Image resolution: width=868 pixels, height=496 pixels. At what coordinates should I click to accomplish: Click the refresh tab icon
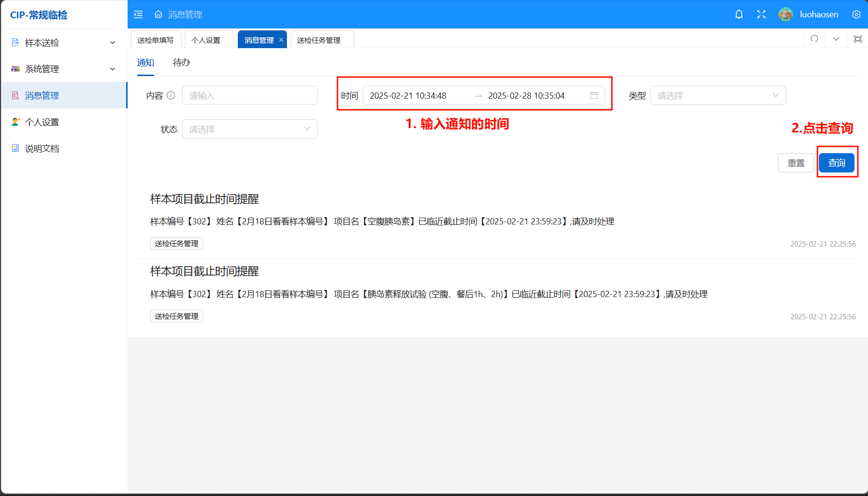(815, 39)
